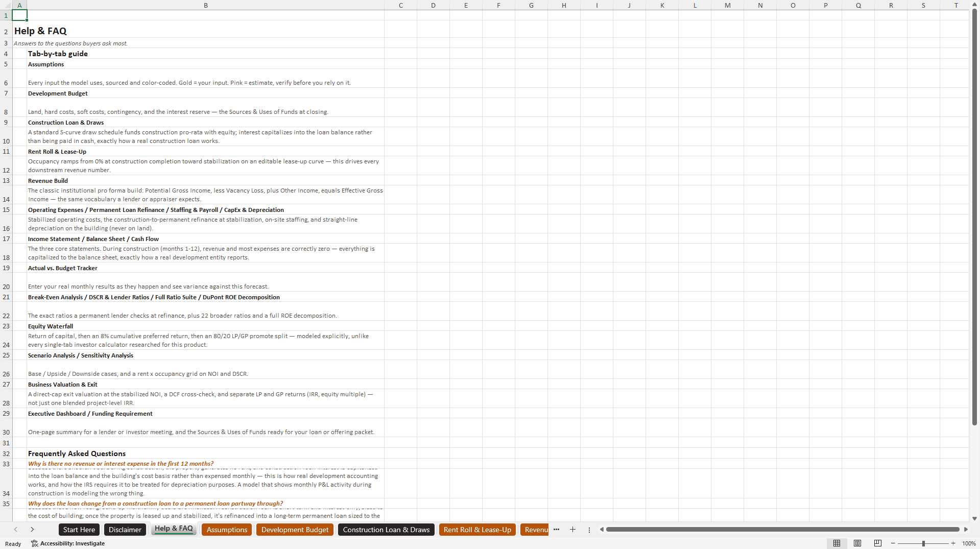Select row 17 header
This screenshot has height=549, width=980.
click(x=6, y=238)
